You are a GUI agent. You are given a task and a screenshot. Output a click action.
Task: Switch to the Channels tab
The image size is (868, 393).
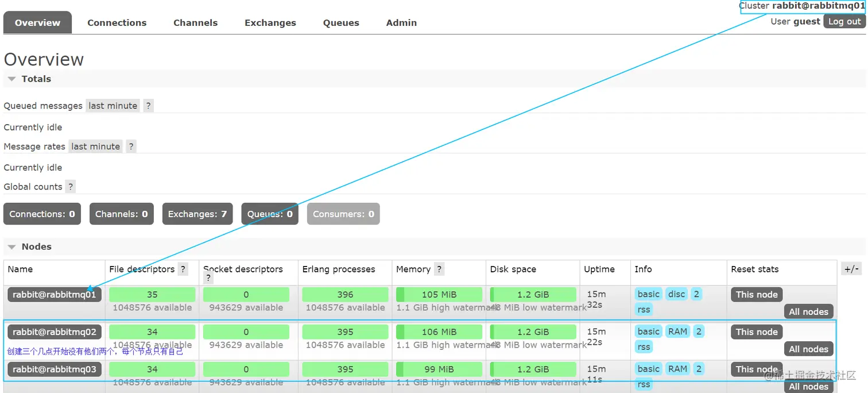[x=195, y=23]
